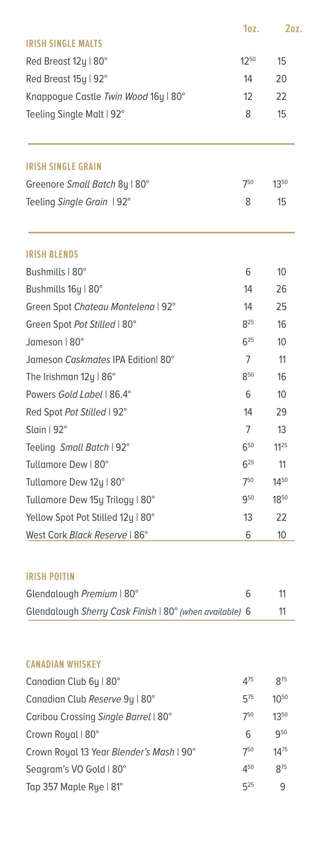Select Green Spot Chateau Montelena entry

(101, 307)
